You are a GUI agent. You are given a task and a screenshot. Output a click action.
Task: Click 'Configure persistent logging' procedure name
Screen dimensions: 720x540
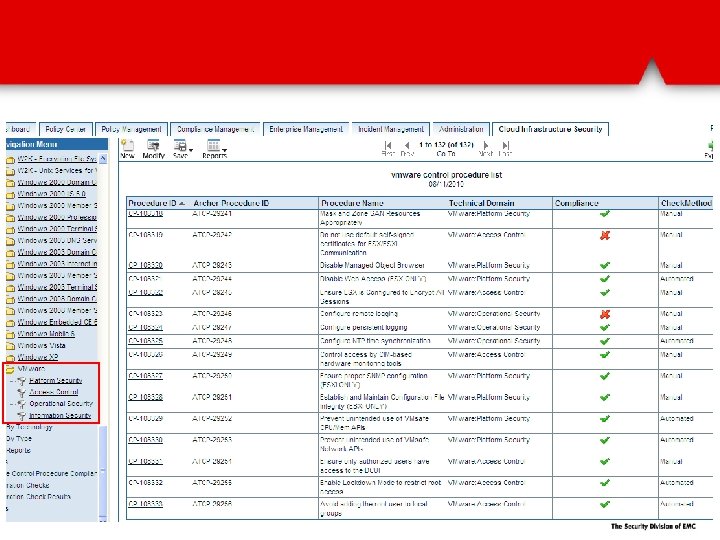tap(364, 328)
